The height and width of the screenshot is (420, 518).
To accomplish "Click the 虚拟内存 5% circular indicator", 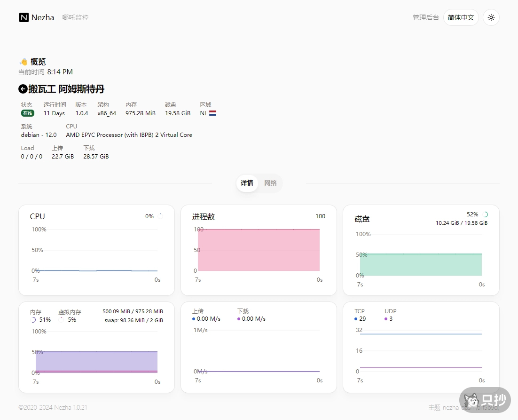I will coord(61,320).
